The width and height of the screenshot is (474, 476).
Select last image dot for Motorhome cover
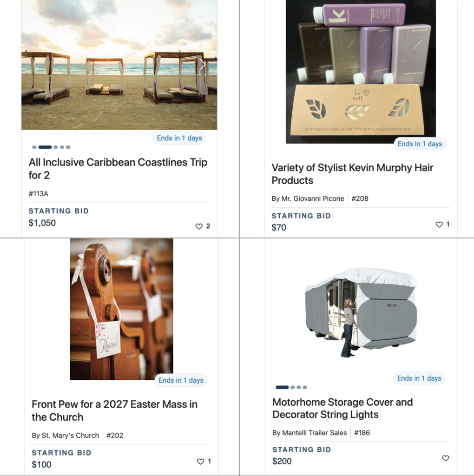pos(305,387)
